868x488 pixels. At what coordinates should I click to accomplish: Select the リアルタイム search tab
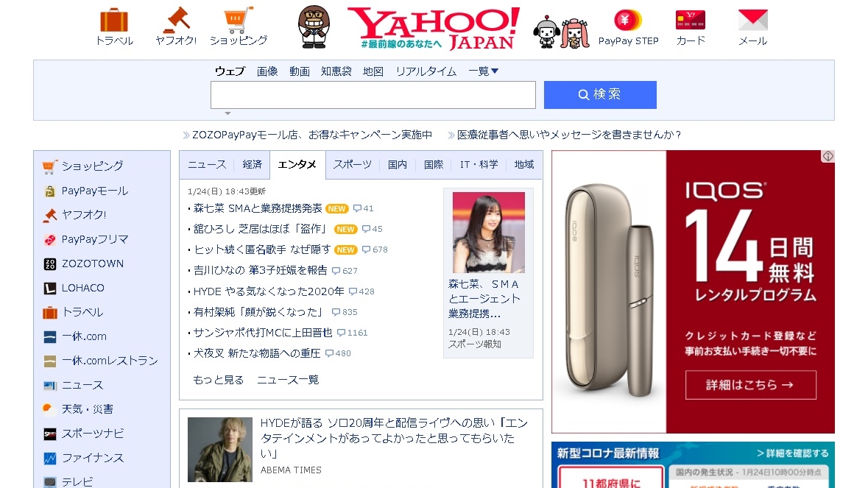point(426,71)
